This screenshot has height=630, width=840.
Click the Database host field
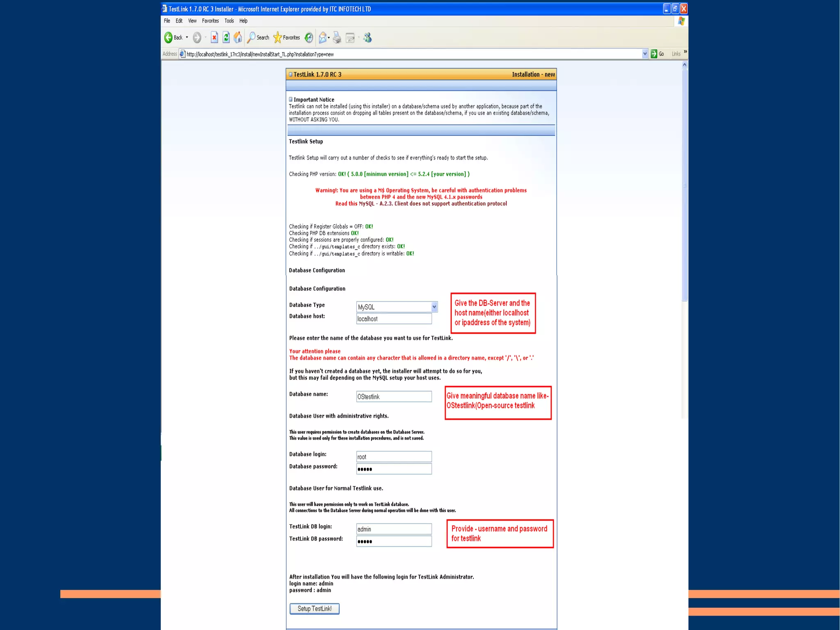(x=394, y=319)
